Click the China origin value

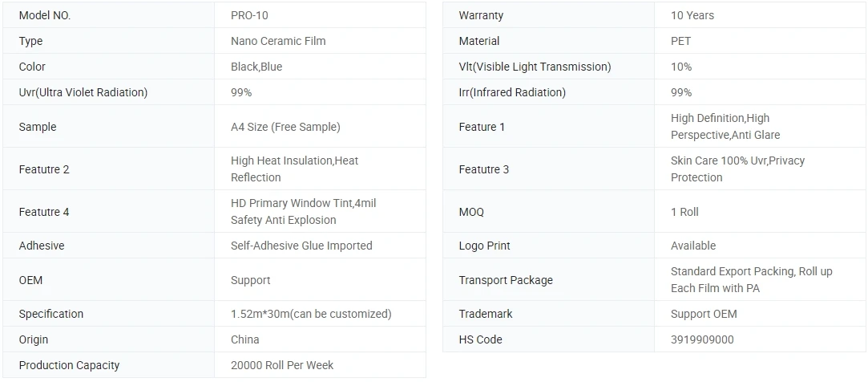tap(245, 339)
